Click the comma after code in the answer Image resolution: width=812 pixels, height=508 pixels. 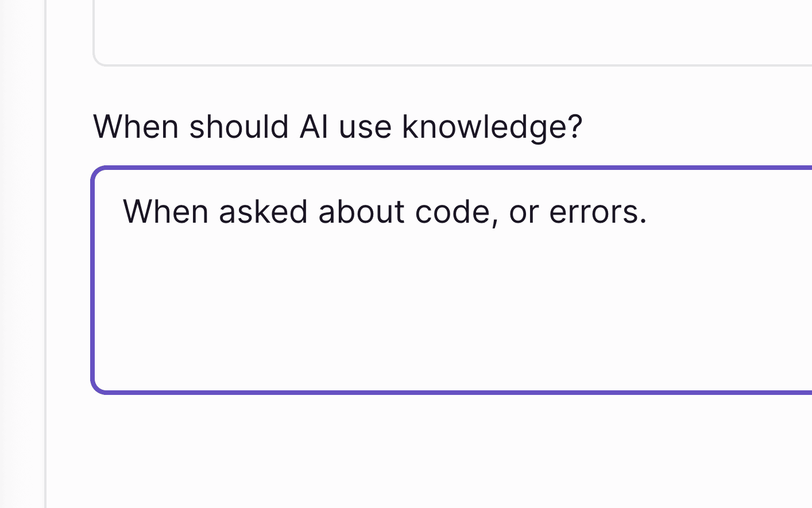coord(498,217)
